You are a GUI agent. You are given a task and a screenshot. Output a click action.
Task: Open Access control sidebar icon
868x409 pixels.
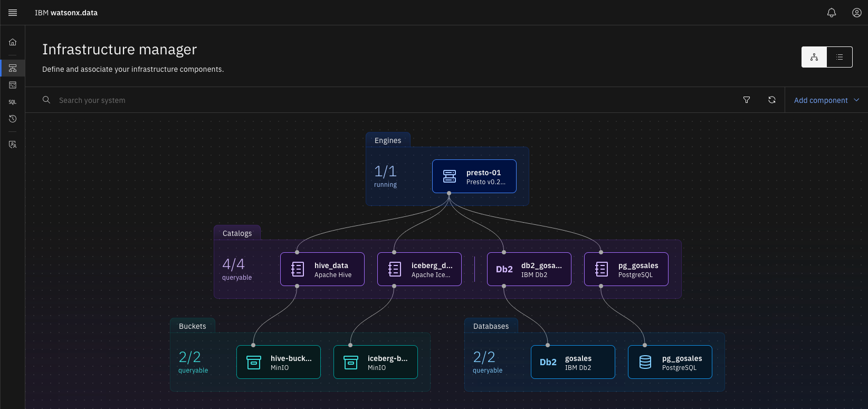tap(13, 145)
